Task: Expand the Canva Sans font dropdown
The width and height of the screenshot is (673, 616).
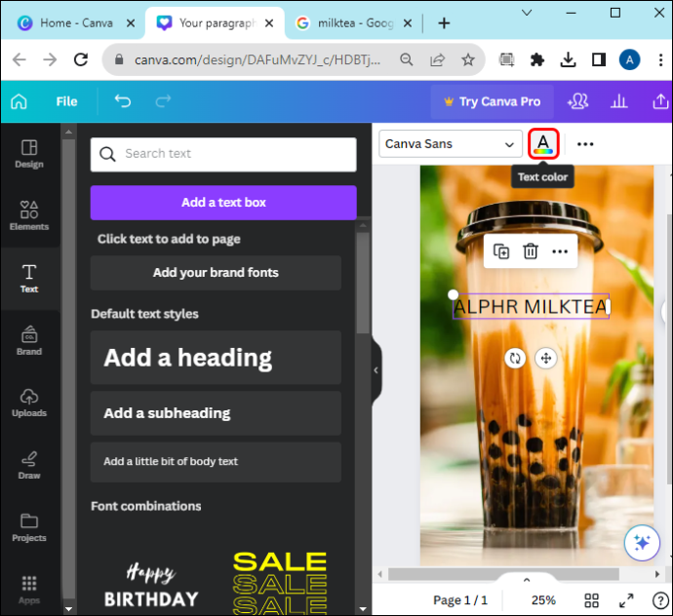Action: tap(451, 144)
